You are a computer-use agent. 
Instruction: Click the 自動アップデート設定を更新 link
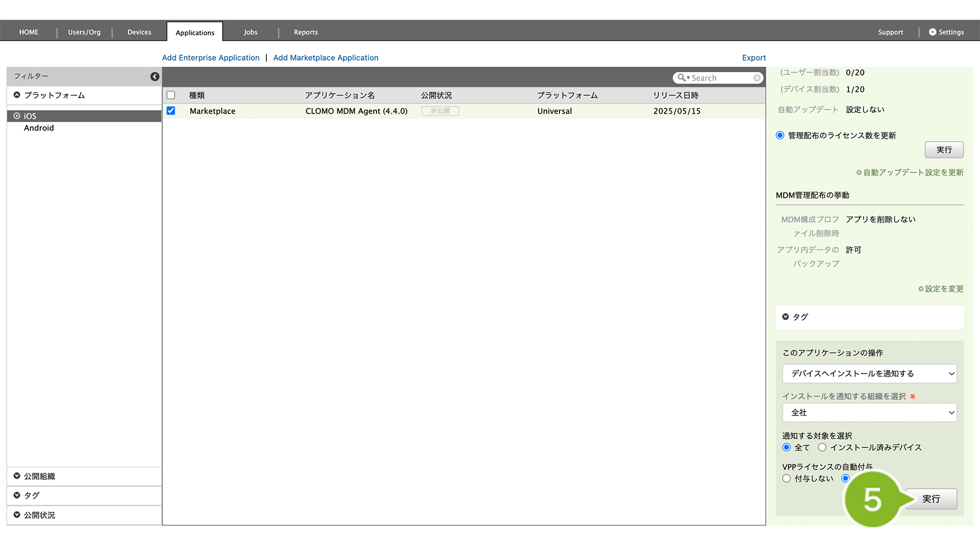coord(913,172)
